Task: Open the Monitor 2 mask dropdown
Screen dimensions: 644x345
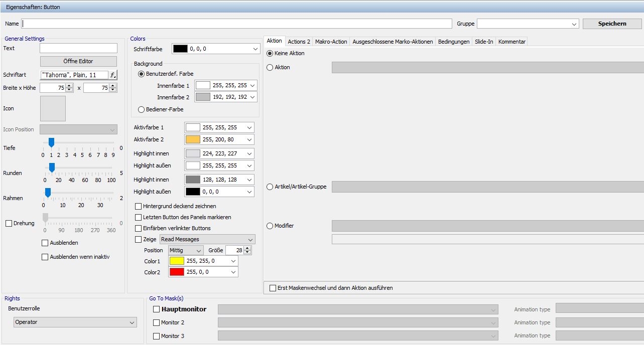Action: tap(358, 322)
